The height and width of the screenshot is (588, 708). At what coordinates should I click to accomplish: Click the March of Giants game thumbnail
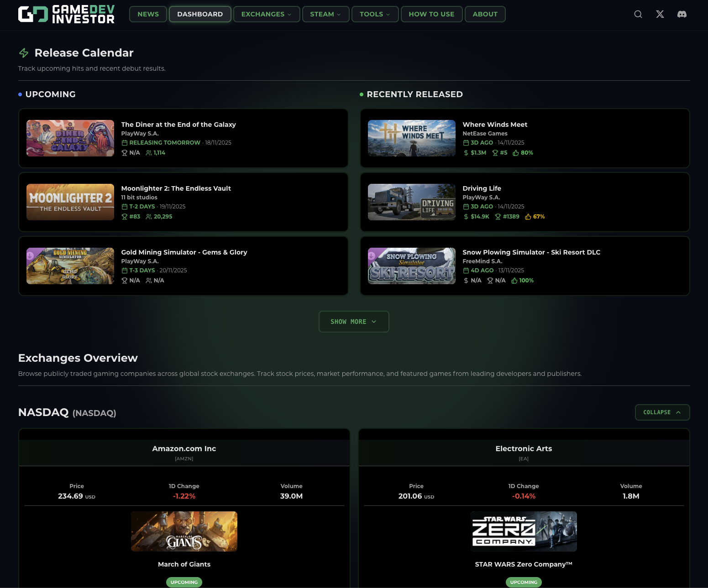(184, 531)
